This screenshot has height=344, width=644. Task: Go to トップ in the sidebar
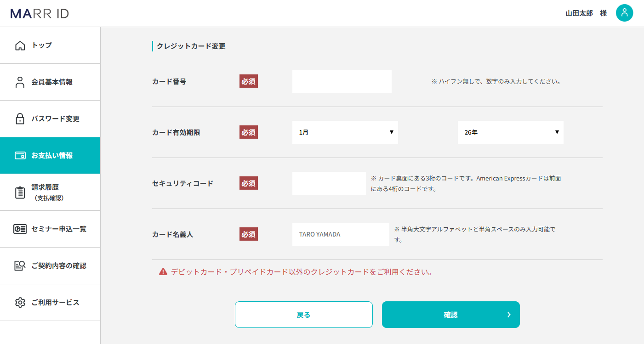pyautogui.click(x=50, y=45)
